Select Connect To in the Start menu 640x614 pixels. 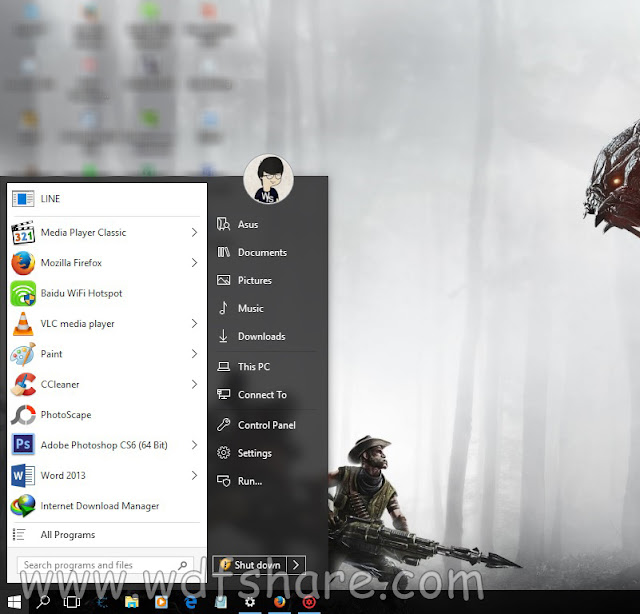pos(267,395)
